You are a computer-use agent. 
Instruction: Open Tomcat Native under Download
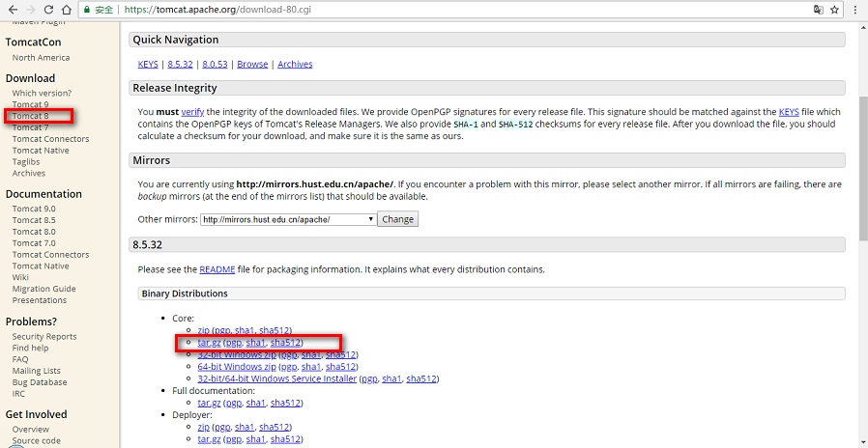pyautogui.click(x=41, y=151)
